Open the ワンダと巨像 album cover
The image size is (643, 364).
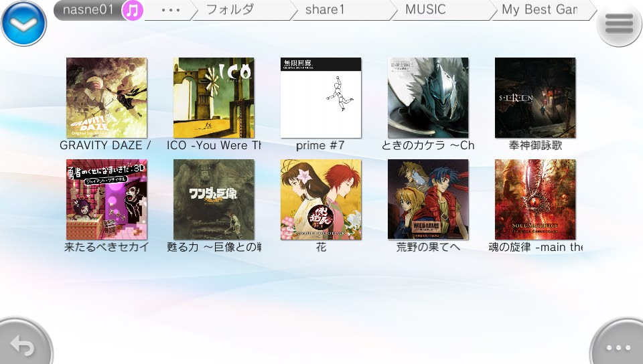pyautogui.click(x=214, y=199)
